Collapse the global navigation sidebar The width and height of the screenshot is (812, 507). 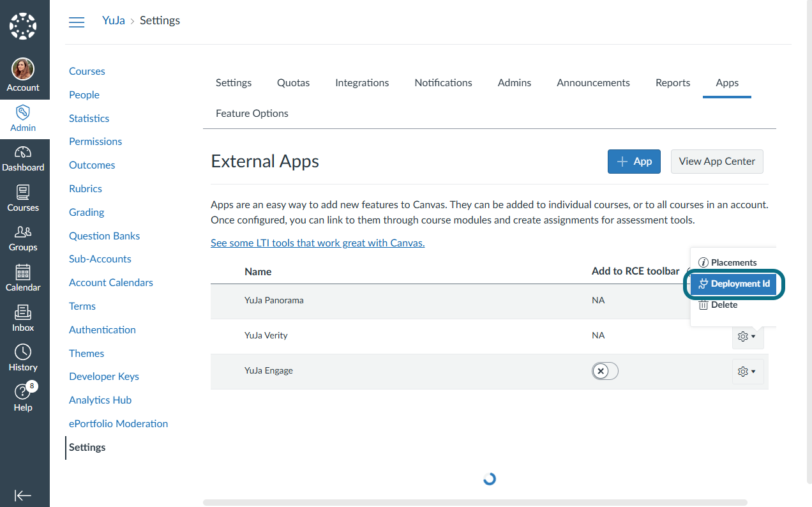click(23, 496)
